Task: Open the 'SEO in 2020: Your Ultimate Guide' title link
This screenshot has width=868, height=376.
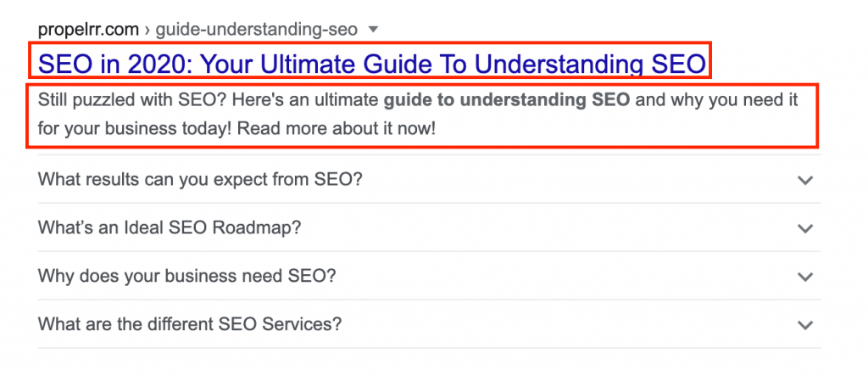Action: pyautogui.click(x=372, y=65)
